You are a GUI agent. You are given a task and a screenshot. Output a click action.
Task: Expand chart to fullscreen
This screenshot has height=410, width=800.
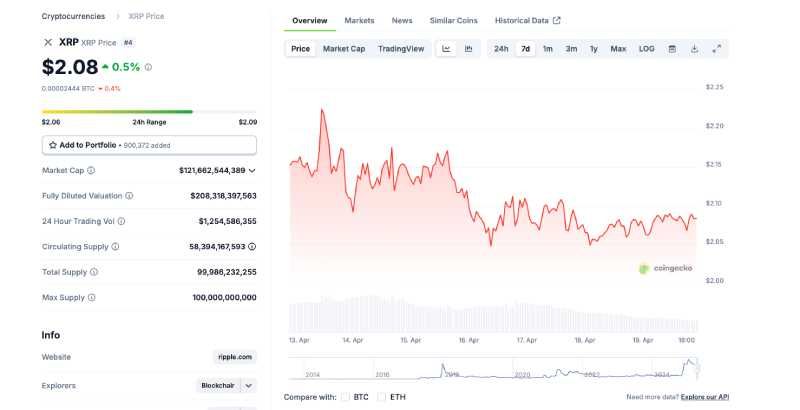click(717, 49)
